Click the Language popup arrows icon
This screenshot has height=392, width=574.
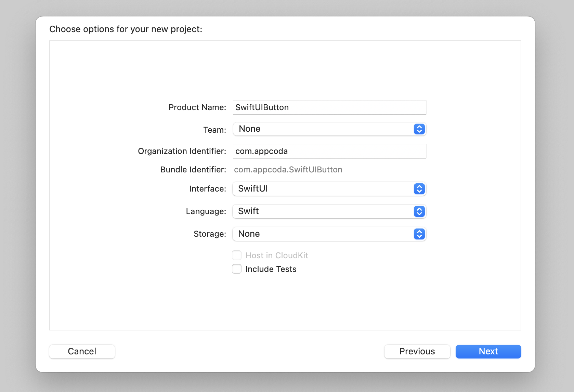click(419, 211)
